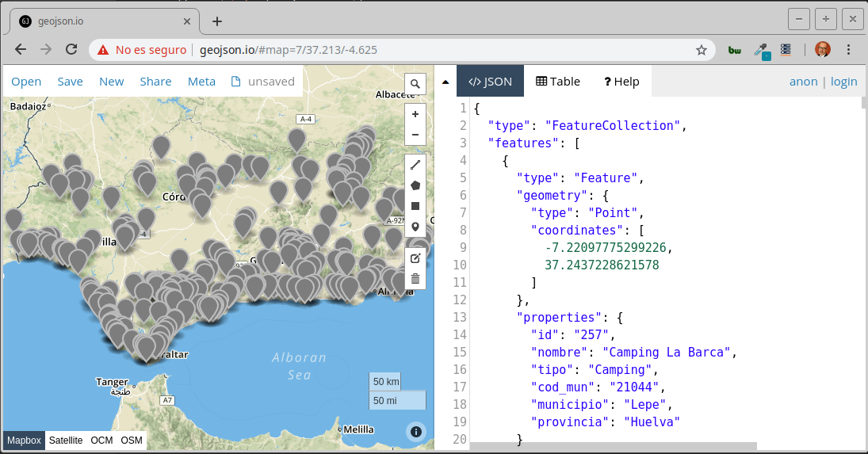Select the draw marker tool

point(415,227)
